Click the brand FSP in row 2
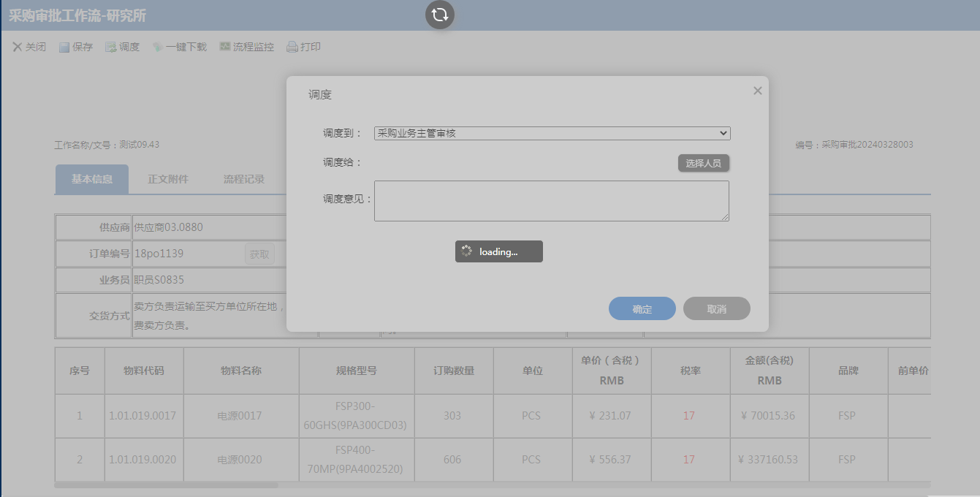980x497 pixels. click(847, 460)
